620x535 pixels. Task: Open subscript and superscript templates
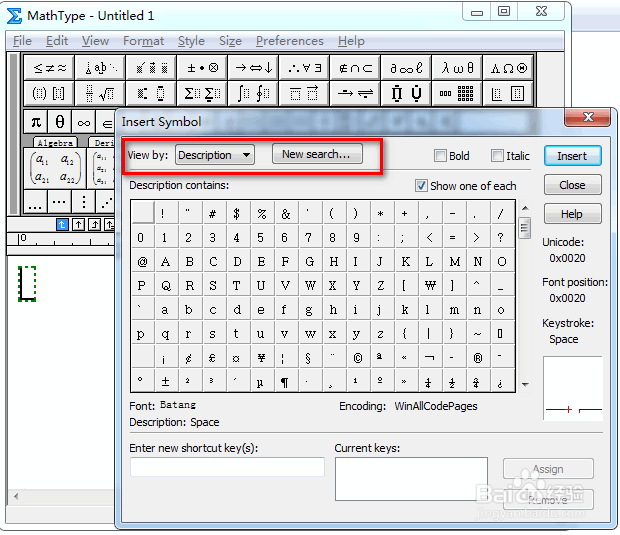click(151, 93)
